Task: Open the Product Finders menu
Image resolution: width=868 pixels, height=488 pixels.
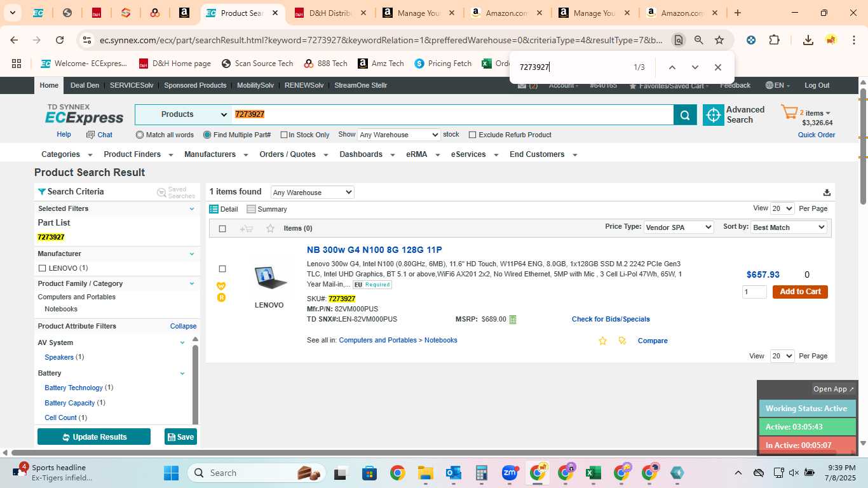Action: (137, 154)
